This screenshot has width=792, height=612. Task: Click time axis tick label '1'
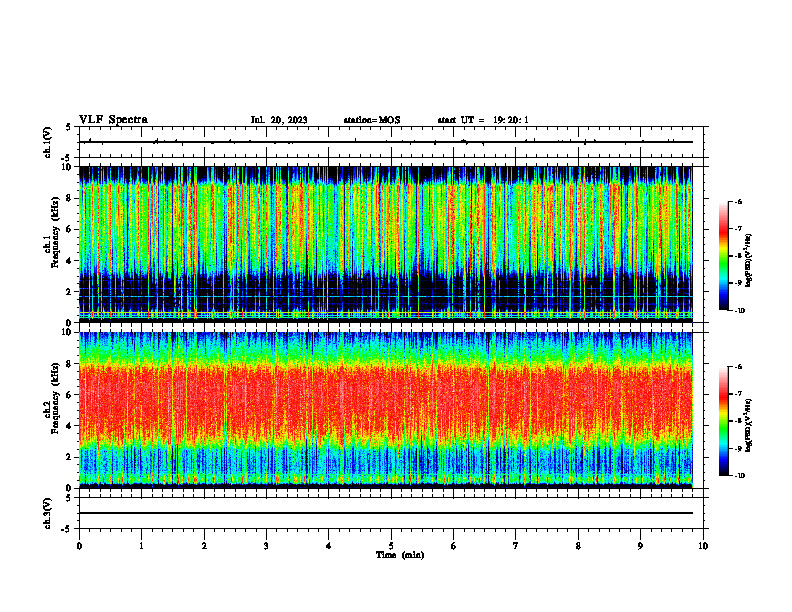point(141,546)
